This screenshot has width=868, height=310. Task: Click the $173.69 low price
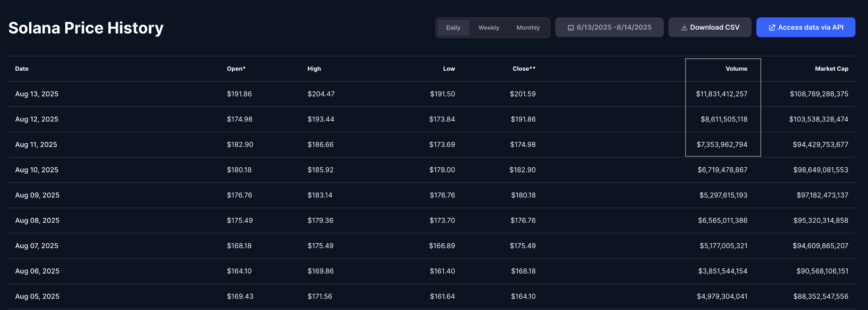[442, 145]
